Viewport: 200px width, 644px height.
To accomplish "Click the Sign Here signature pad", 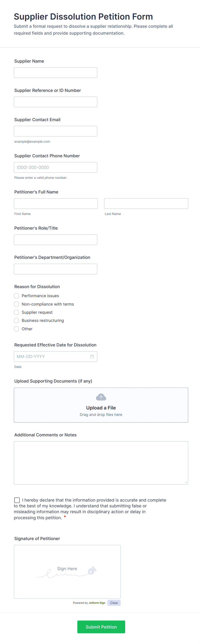I will coord(67,572).
